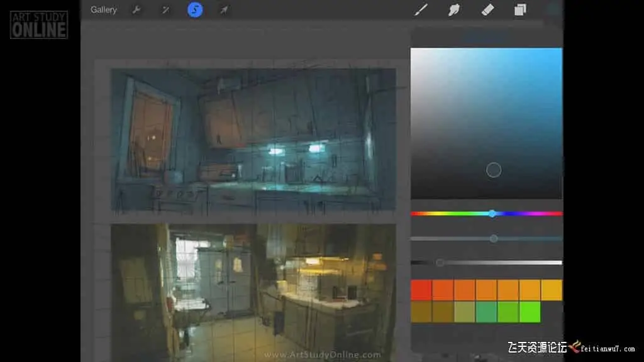The width and height of the screenshot is (644, 362).
Task: Click the brightness slider handle
Action: [440, 263]
